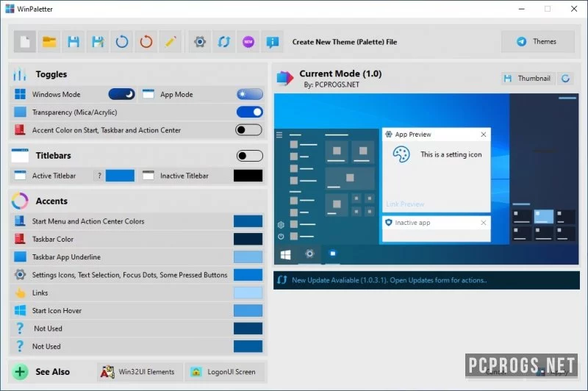Viewport: 588px width, 391px height.
Task: Click the New Update Available notification bar
Action: (x=426, y=281)
